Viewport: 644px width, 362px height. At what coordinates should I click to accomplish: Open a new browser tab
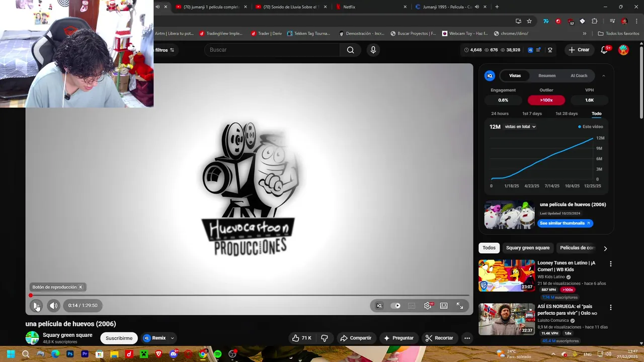coord(497,7)
